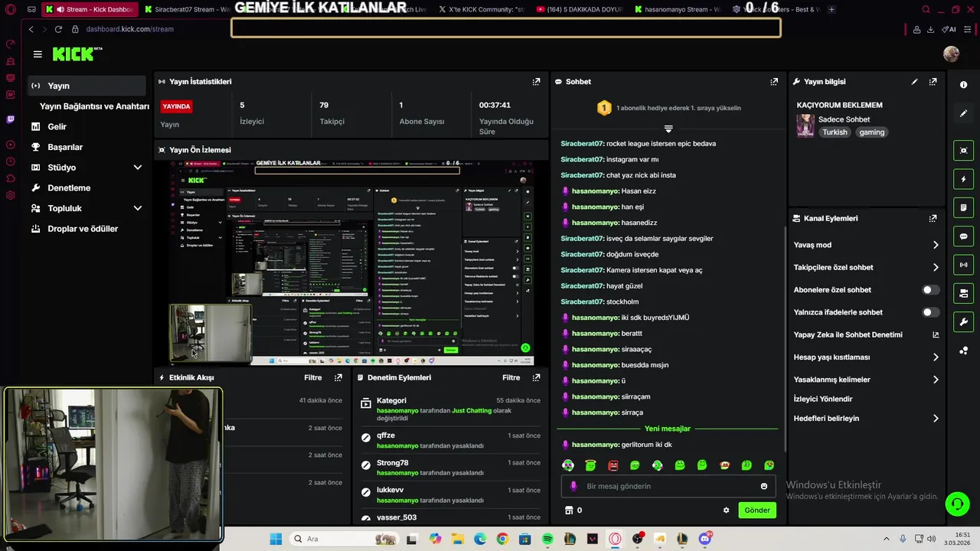
Task: Open Hesap yaşı kısıtlaması options chevron
Action: coord(936,357)
